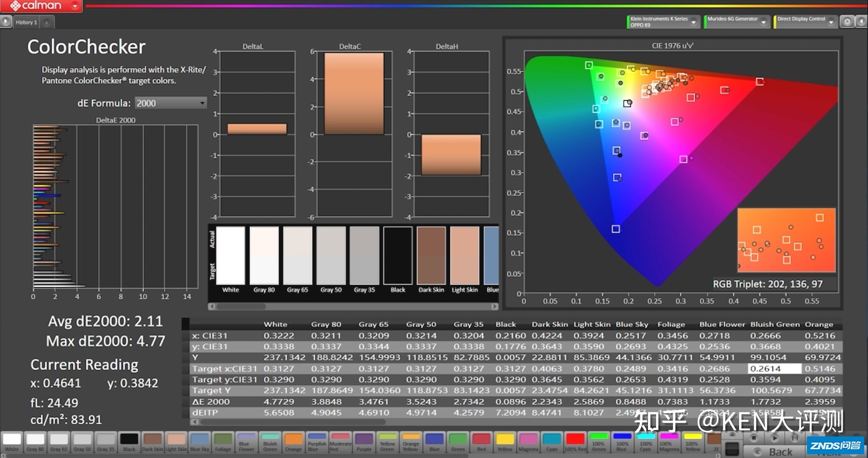Switch to the History 1 tab
The height and width of the screenshot is (458, 868).
point(26,22)
